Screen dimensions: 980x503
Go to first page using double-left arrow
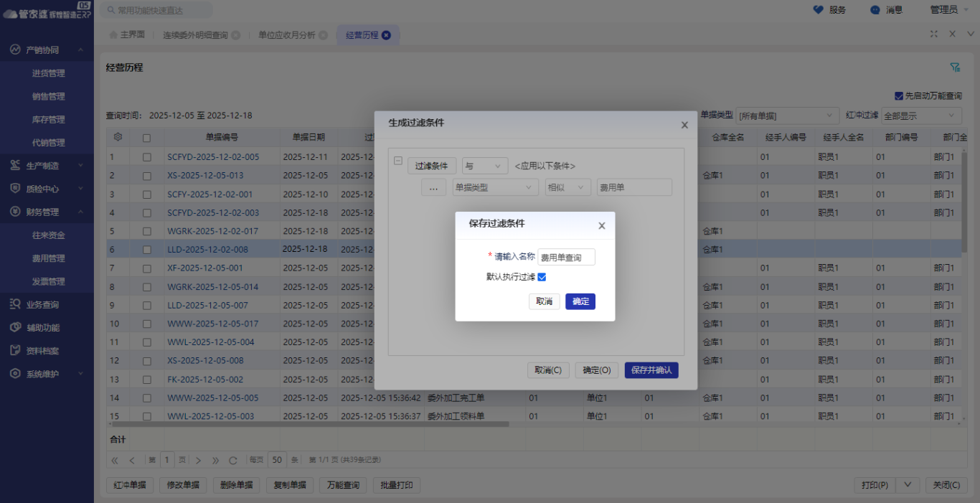click(x=115, y=460)
